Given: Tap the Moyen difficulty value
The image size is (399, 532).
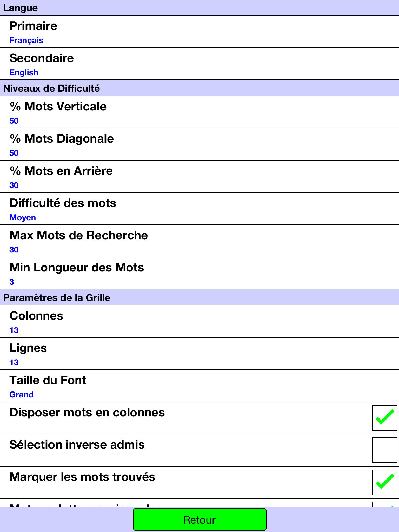Looking at the screenshot, I should (x=23, y=218).
